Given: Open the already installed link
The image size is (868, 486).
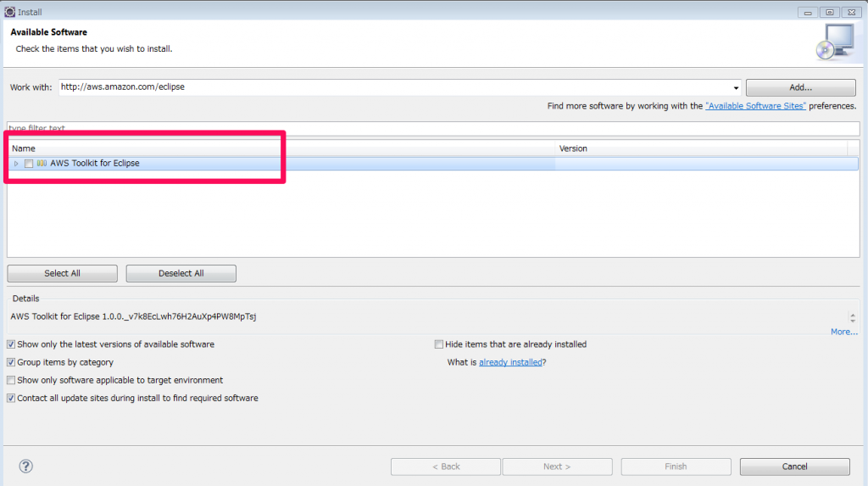Looking at the screenshot, I should [x=510, y=362].
